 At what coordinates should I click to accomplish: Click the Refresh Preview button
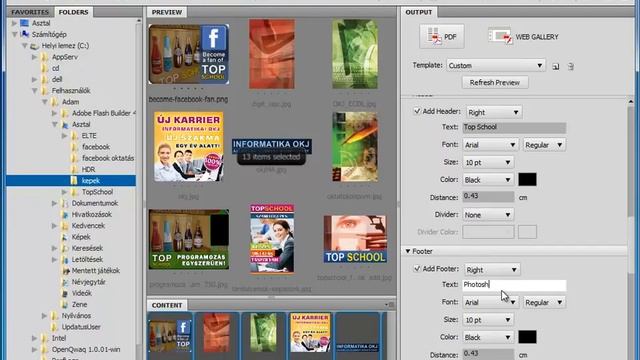(495, 82)
